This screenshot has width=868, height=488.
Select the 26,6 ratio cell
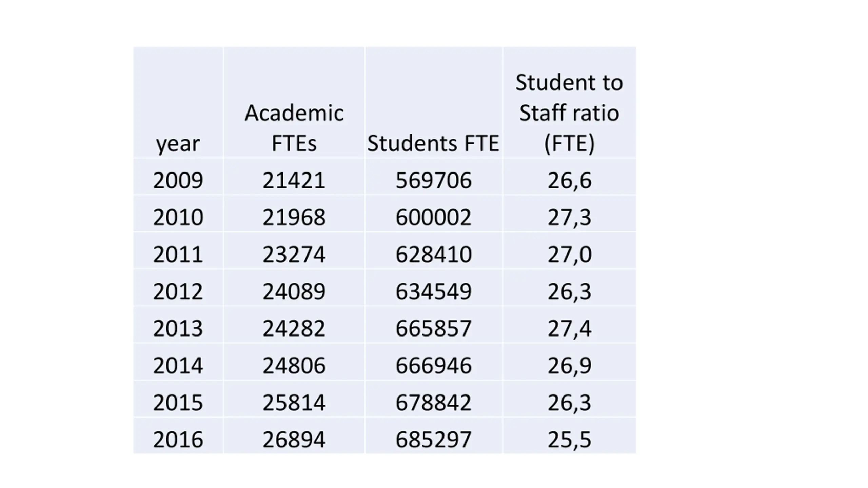pyautogui.click(x=569, y=181)
